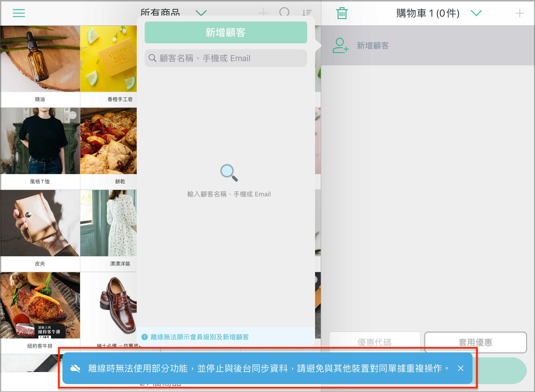
Task: Expand the 所有商品 category dropdown
Action: 201,12
